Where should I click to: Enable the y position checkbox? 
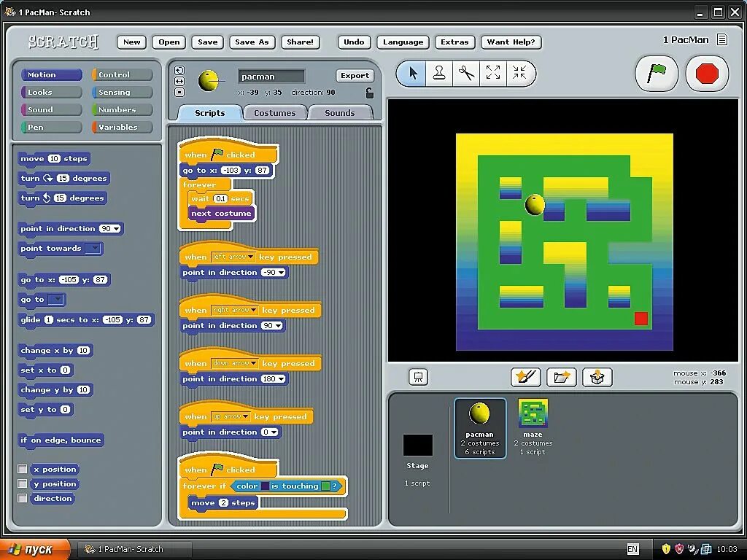tap(23, 483)
